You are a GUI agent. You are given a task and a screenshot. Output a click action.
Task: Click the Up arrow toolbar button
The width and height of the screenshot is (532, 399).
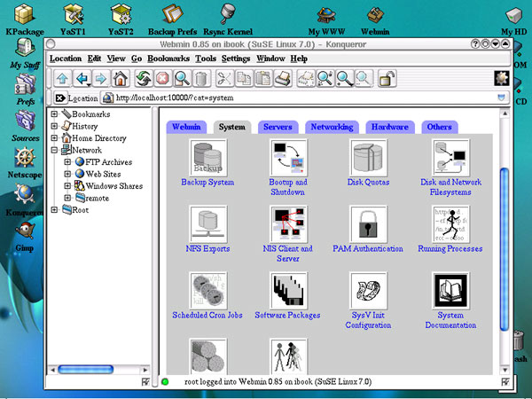[x=62, y=79]
